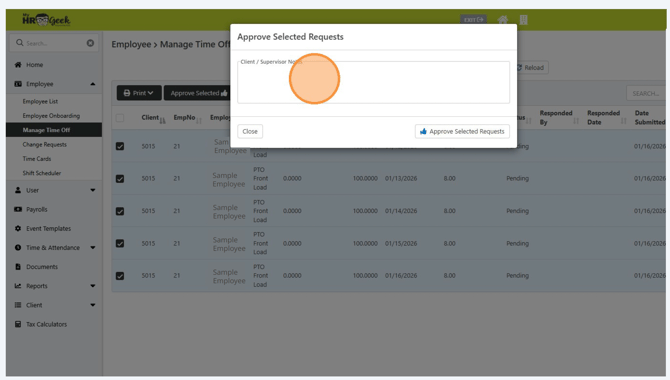The width and height of the screenshot is (670, 380).
Task: Click the EXIT button in header
Action: pyautogui.click(x=473, y=20)
